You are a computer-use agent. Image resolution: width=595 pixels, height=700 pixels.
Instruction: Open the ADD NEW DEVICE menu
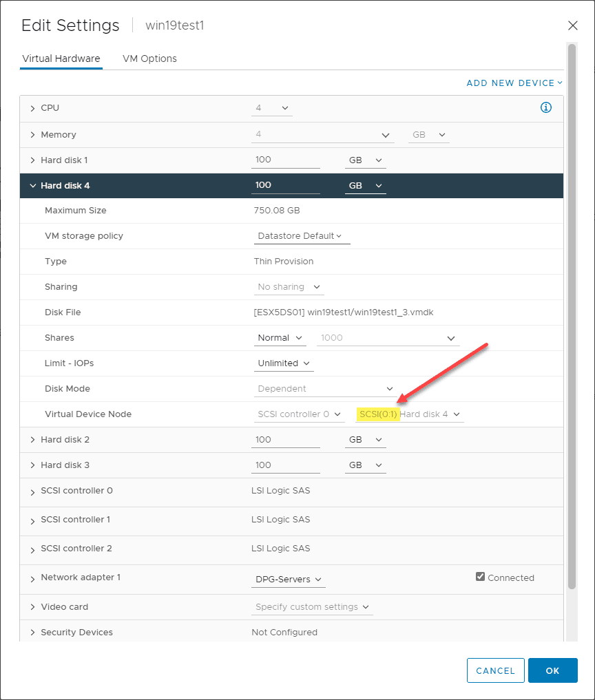514,83
